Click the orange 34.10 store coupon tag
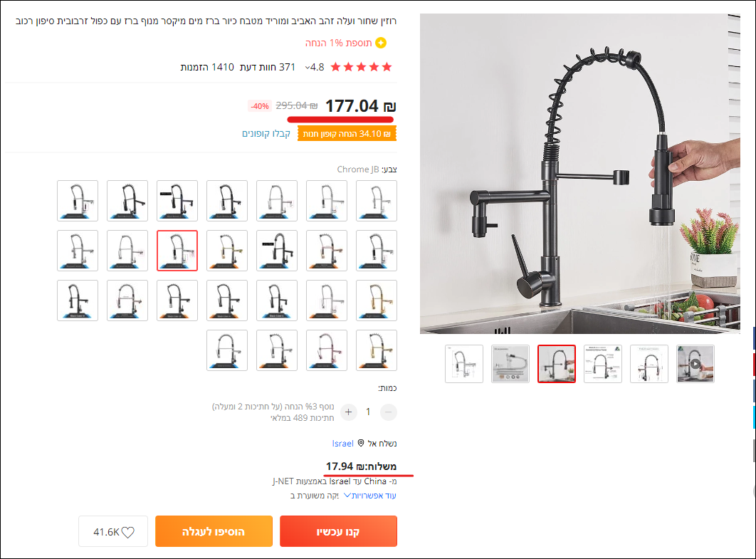Screen dimensions: 756x559 347,134
